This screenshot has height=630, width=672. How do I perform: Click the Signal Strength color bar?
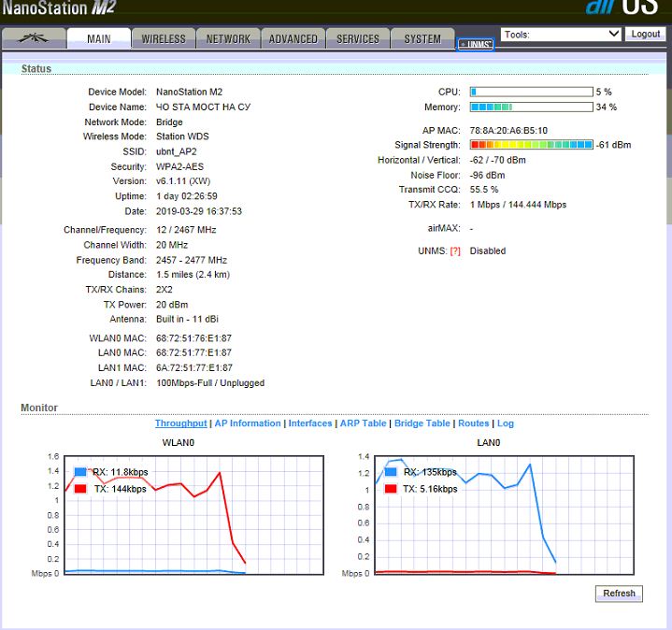531,145
